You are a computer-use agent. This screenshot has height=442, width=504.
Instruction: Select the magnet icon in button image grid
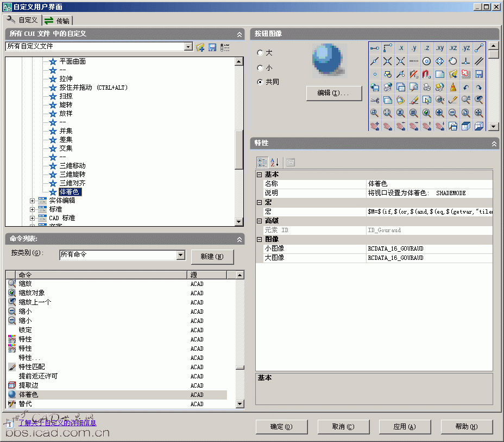(427, 74)
